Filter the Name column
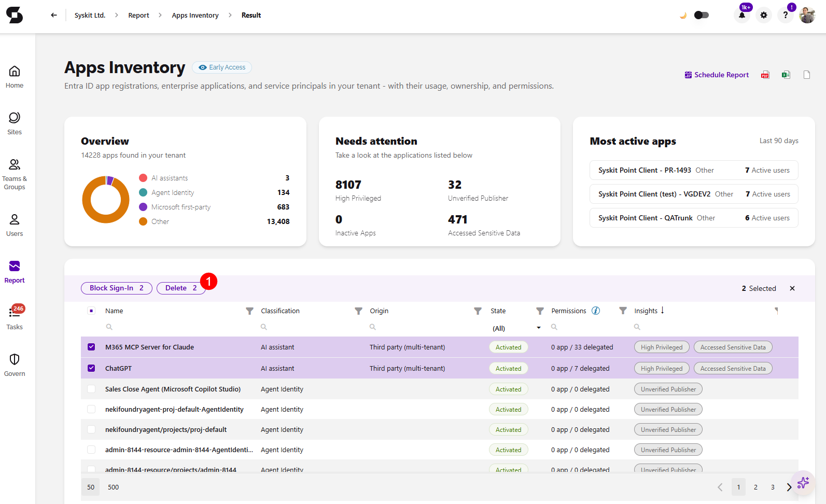Viewport: 826px width, 504px height. tap(249, 311)
